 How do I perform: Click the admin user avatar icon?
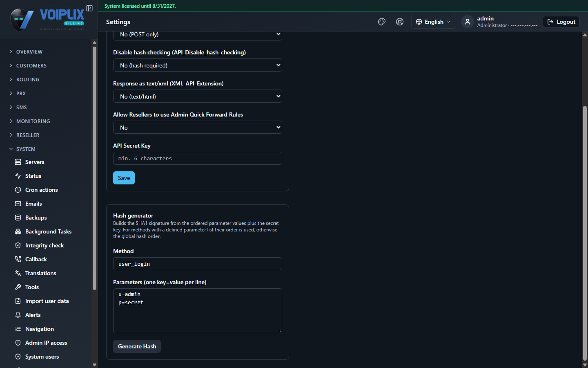coord(468,22)
